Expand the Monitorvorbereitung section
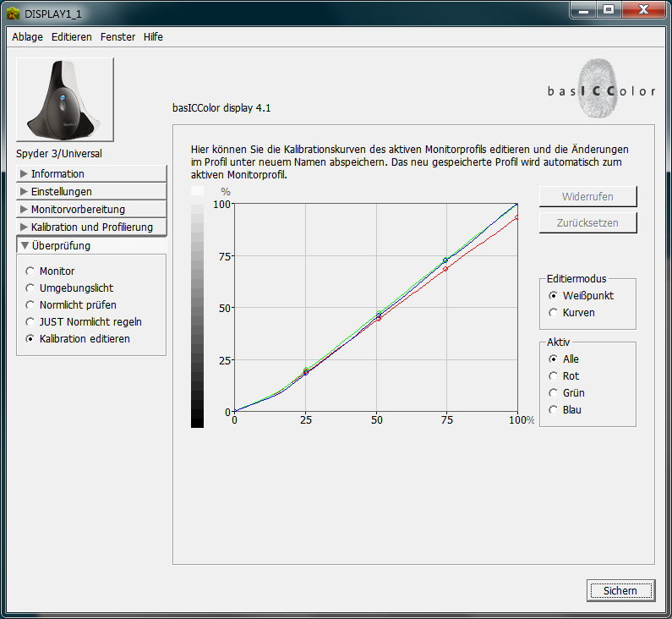Image resolution: width=672 pixels, height=619 pixels. point(77,209)
